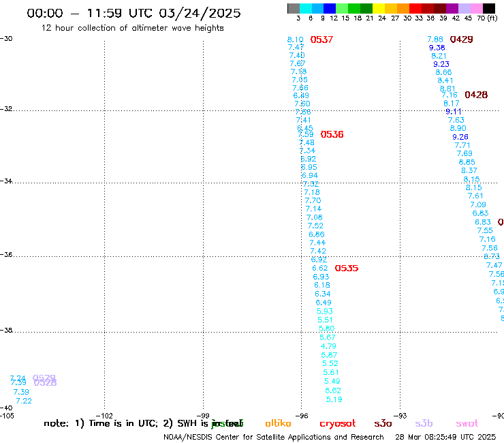Click the wave height value 8.21

439,56
